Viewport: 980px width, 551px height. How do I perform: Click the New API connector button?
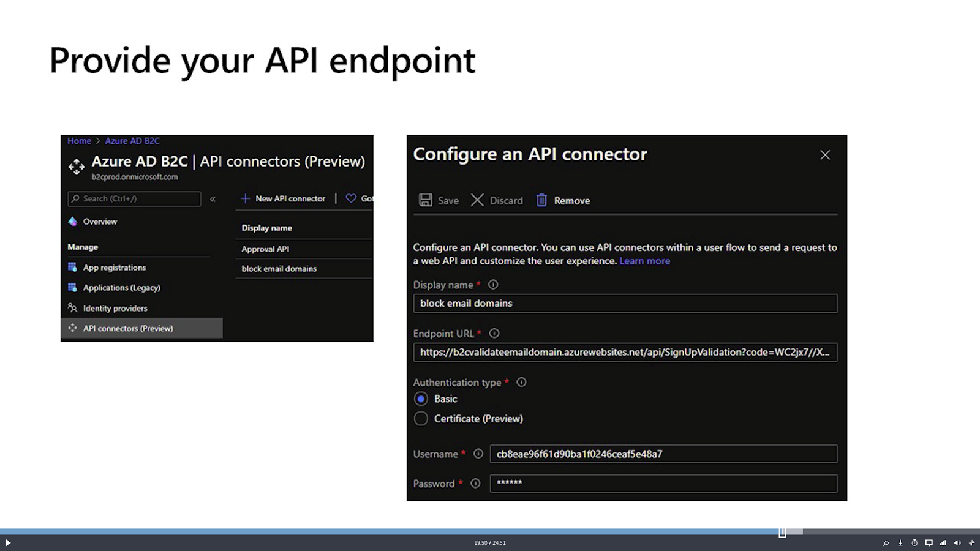click(283, 198)
